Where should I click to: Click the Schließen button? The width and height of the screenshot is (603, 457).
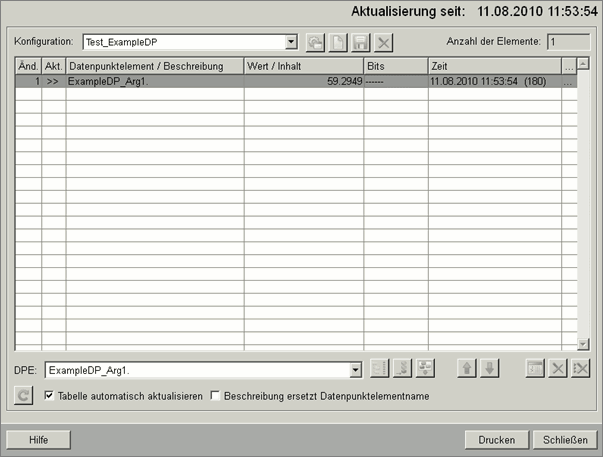click(565, 440)
